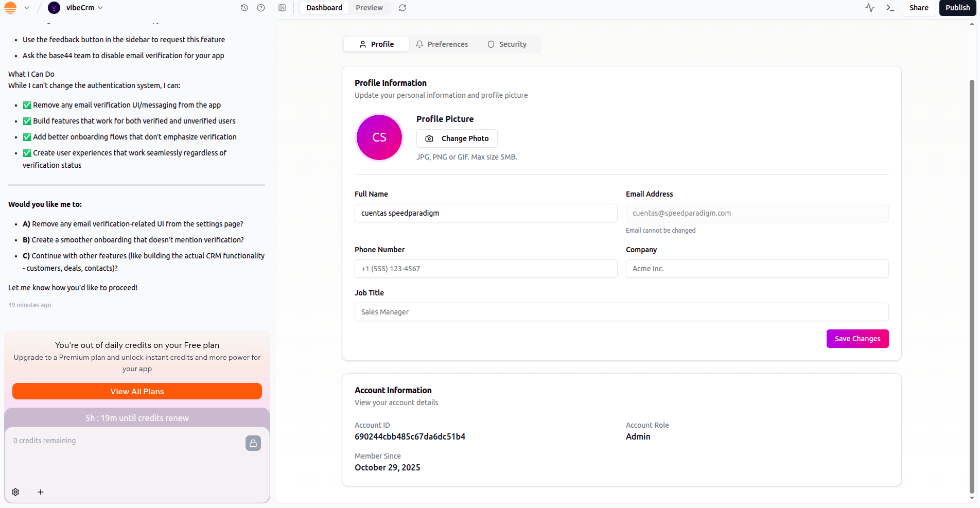Click the Save Changes button
Screen dimensions: 980x508
(857, 339)
